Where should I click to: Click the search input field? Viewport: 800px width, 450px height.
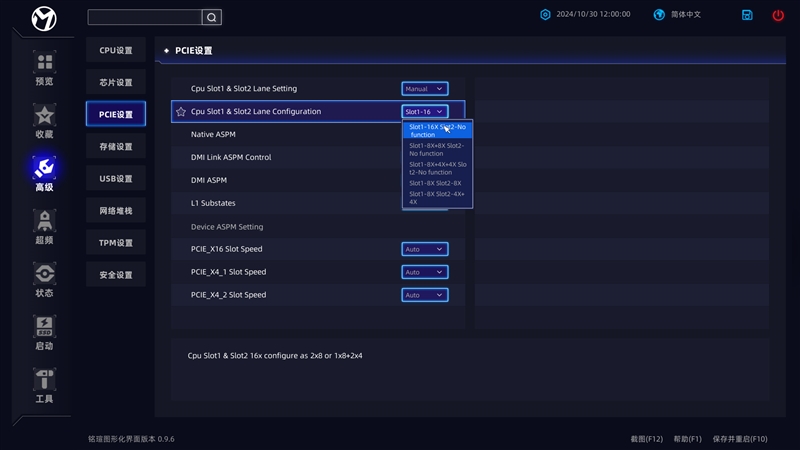pyautogui.click(x=144, y=17)
